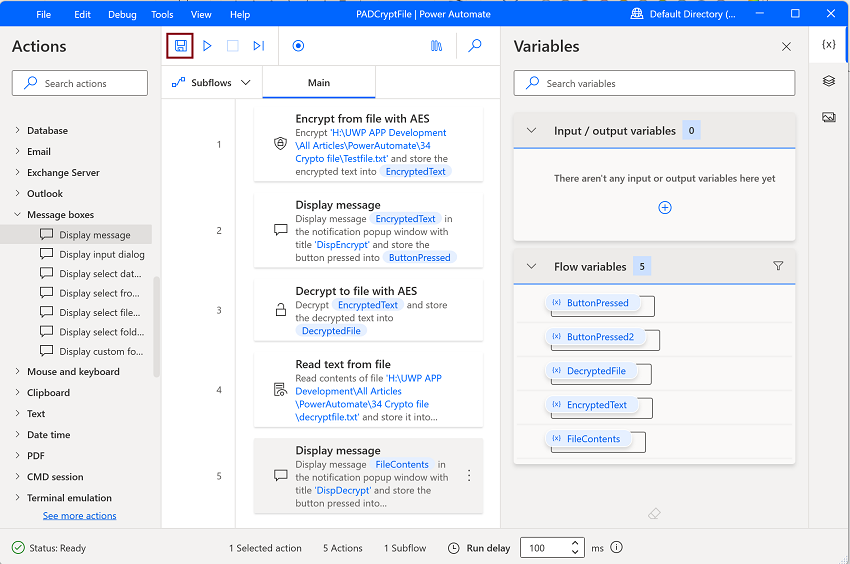
Task: Collapse the Flow variables section
Action: (x=531, y=267)
